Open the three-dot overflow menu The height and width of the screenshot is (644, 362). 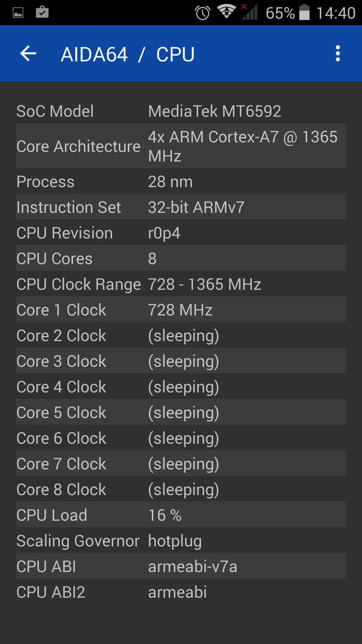[337, 54]
